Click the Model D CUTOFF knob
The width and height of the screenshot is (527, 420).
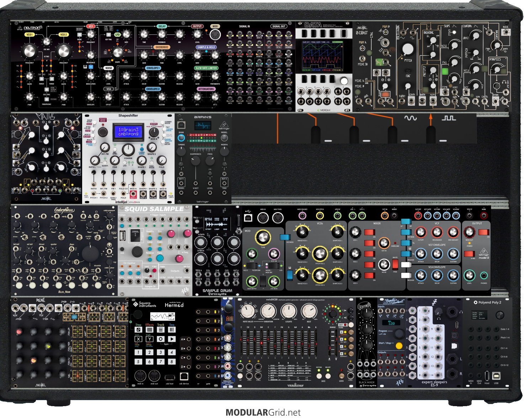pos(421,232)
